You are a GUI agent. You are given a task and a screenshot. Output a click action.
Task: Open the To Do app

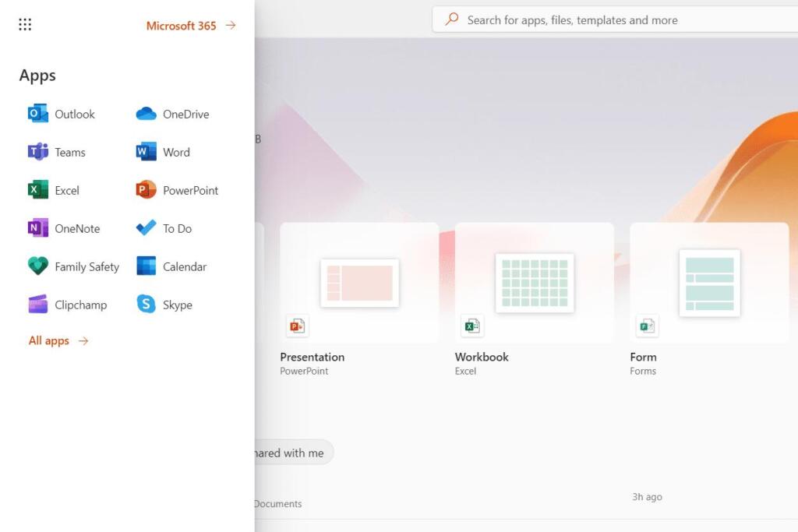tap(164, 229)
